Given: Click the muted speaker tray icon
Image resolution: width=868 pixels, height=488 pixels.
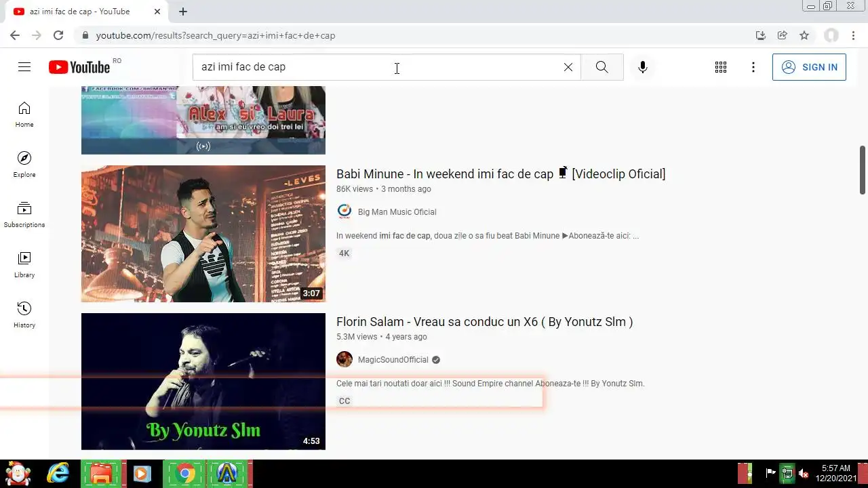Looking at the screenshot, I should pos(804,473).
